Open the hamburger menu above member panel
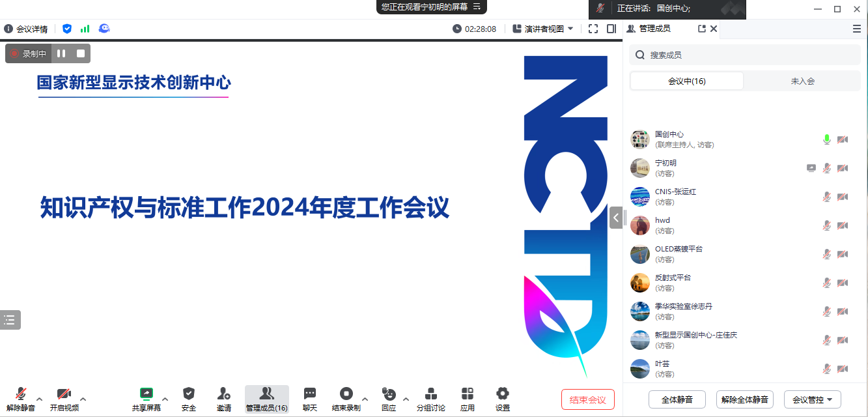 (x=857, y=29)
